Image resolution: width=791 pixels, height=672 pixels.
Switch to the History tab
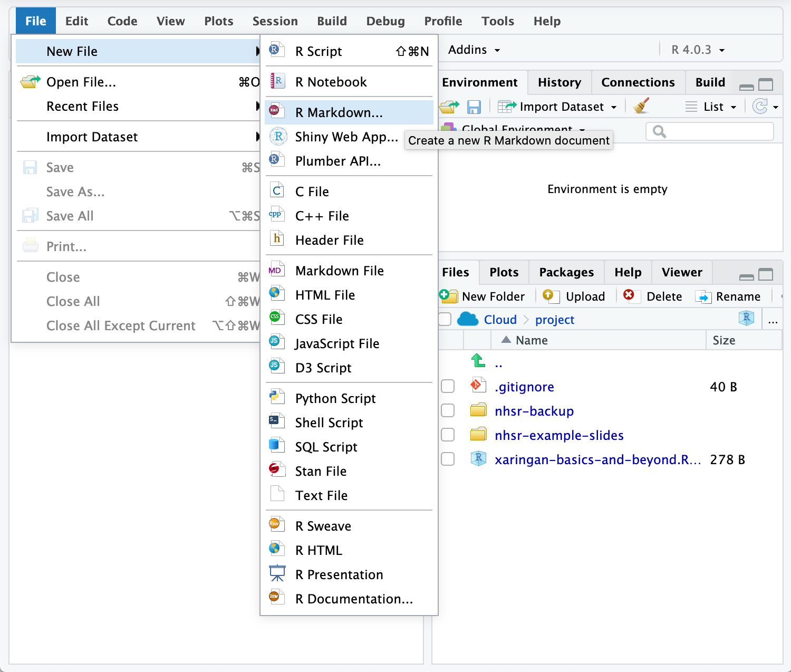coord(560,82)
